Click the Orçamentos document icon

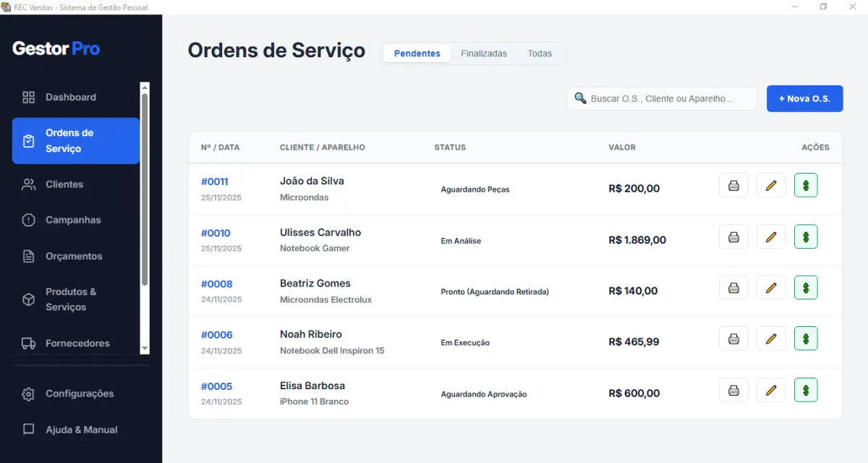point(27,256)
